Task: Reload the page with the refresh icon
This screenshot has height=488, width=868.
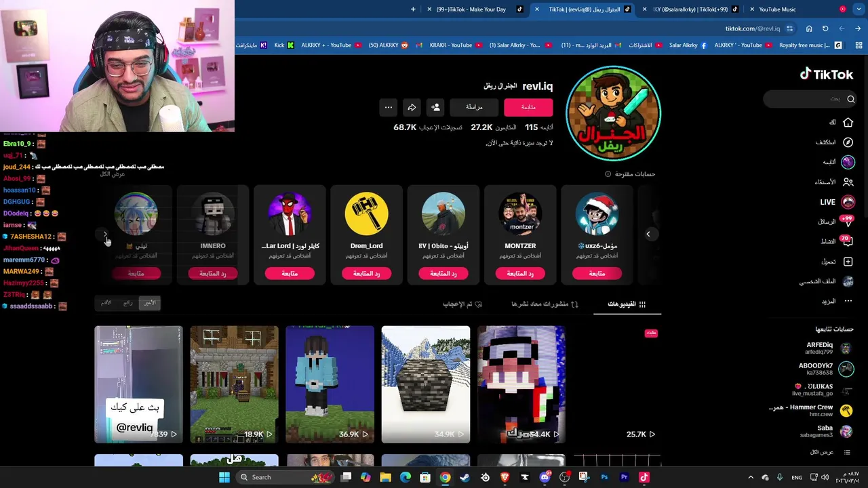Action: 825,28
